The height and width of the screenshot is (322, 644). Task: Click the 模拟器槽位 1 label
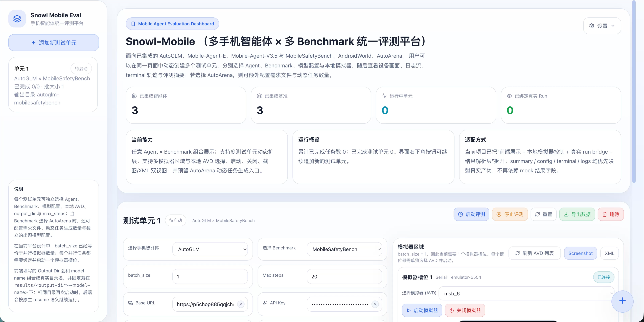tap(417, 277)
